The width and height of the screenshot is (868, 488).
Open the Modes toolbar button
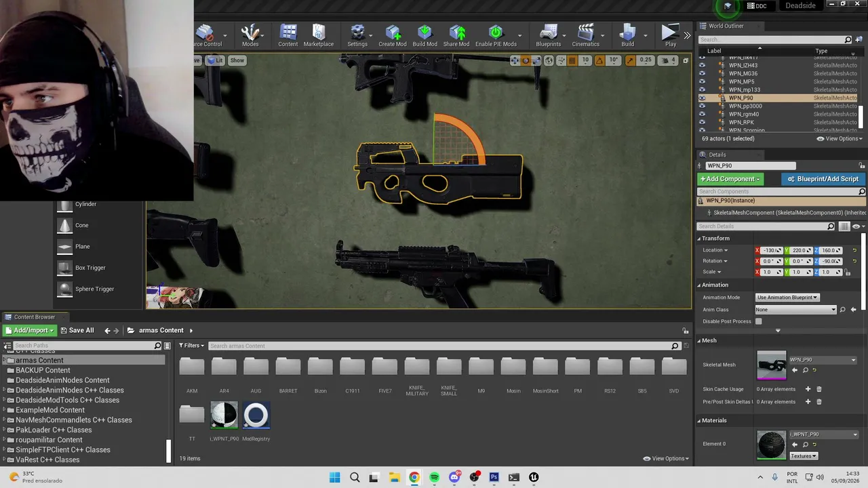250,35
